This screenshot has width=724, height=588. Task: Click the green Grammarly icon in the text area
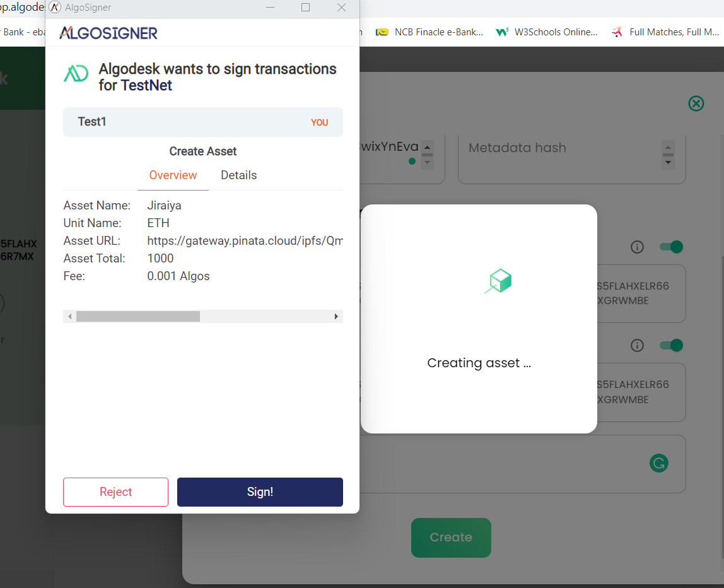[658, 463]
